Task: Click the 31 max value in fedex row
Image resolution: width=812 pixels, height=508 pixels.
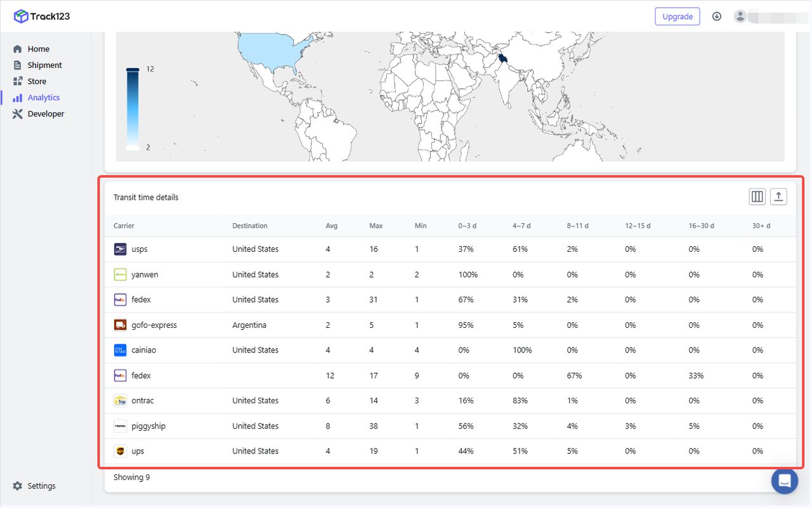Action: (x=374, y=299)
